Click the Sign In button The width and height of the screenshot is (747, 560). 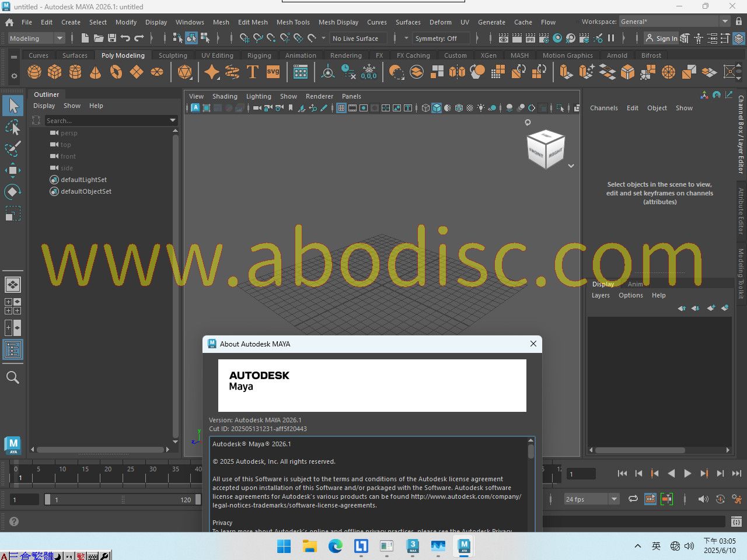click(x=661, y=38)
